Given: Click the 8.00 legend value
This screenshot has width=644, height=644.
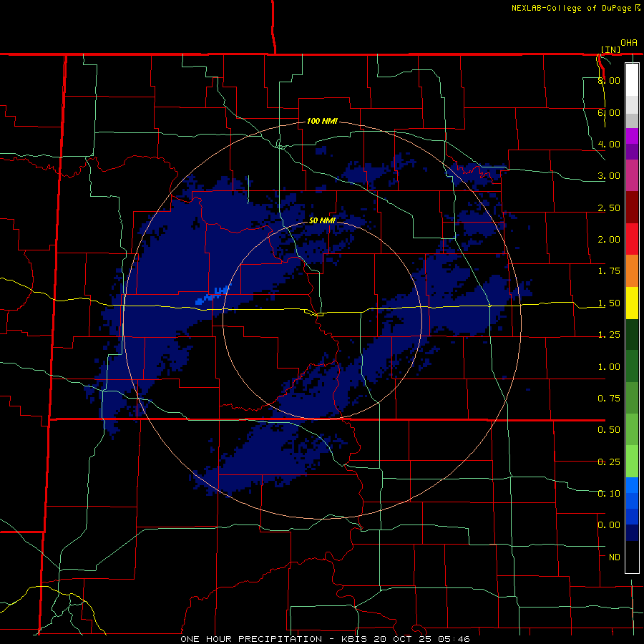Looking at the screenshot, I should (609, 80).
